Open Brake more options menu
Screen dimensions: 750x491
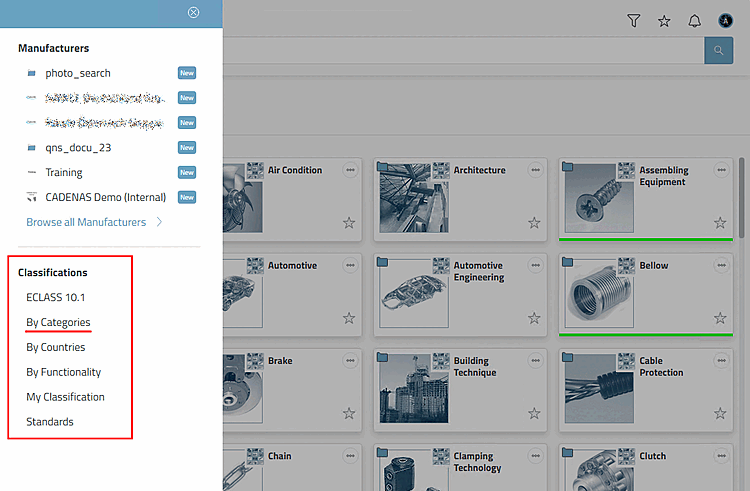tap(351, 361)
